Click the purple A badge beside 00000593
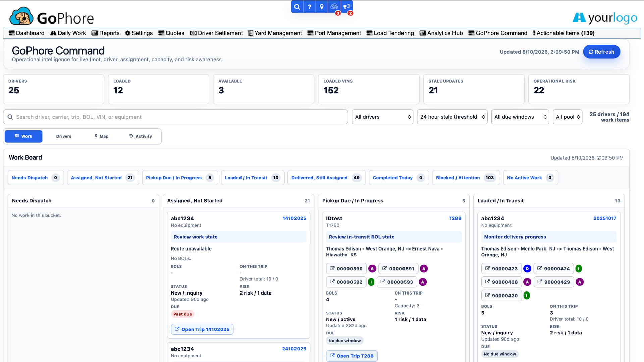The width and height of the screenshot is (644, 362). click(x=423, y=282)
